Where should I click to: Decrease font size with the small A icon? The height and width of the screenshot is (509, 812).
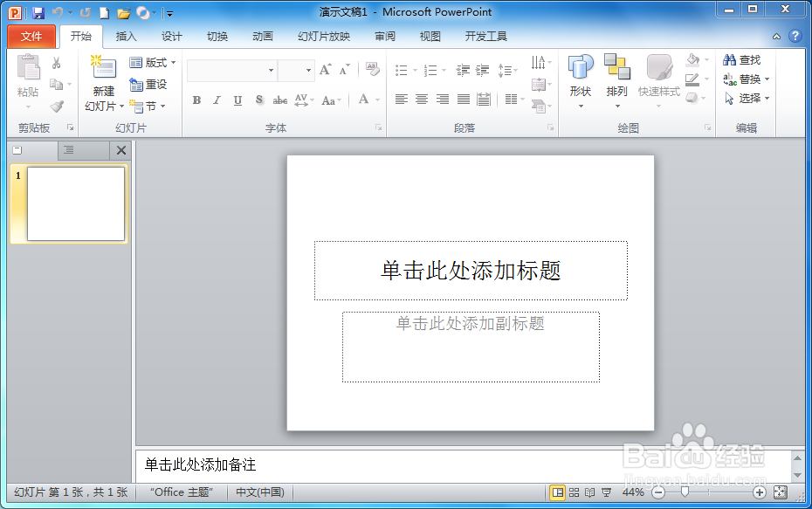coord(344,69)
